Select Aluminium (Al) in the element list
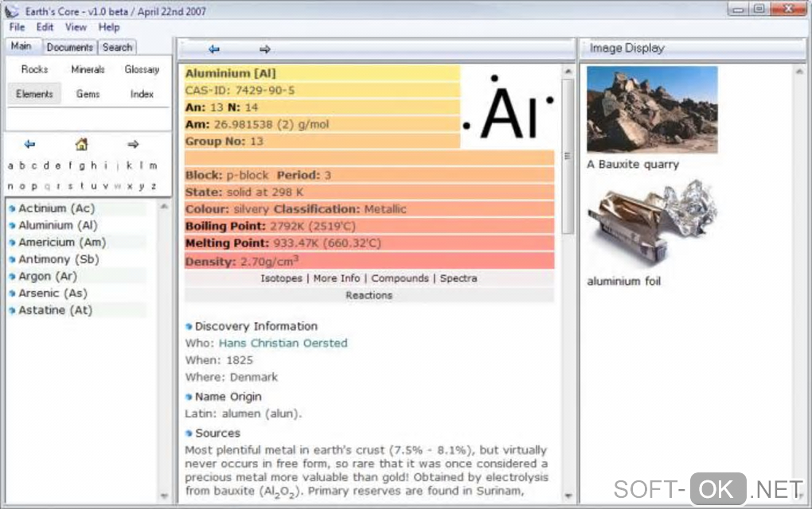The width and height of the screenshot is (812, 509). tap(58, 226)
